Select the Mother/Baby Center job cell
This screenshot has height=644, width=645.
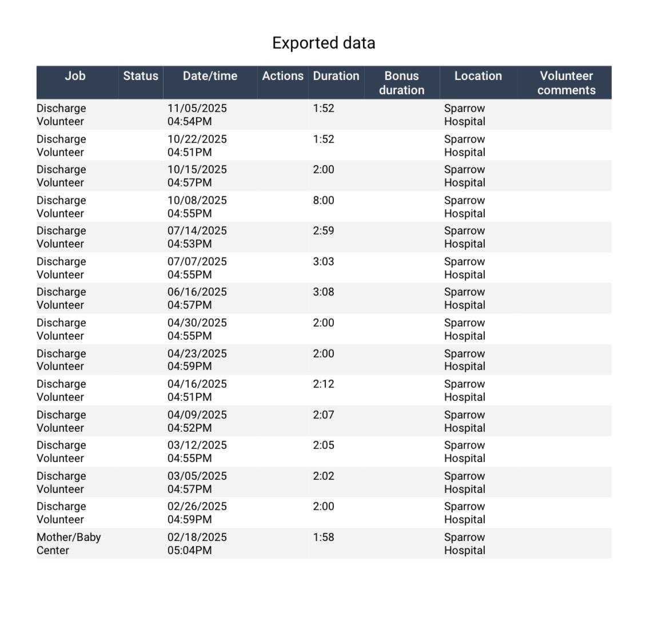point(69,543)
